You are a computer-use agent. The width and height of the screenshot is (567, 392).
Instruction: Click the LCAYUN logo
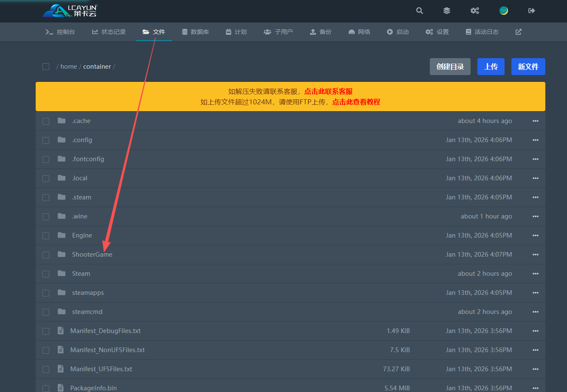click(x=70, y=11)
